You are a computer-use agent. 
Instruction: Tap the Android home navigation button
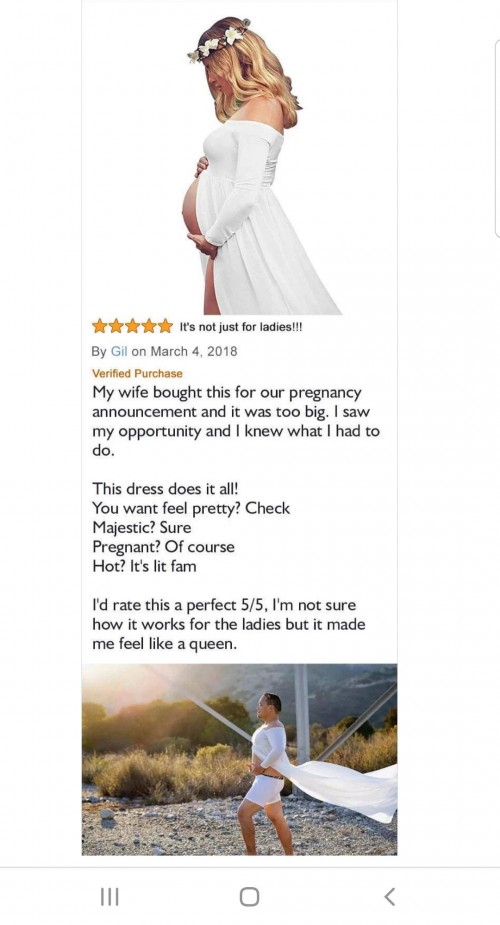(x=249, y=897)
